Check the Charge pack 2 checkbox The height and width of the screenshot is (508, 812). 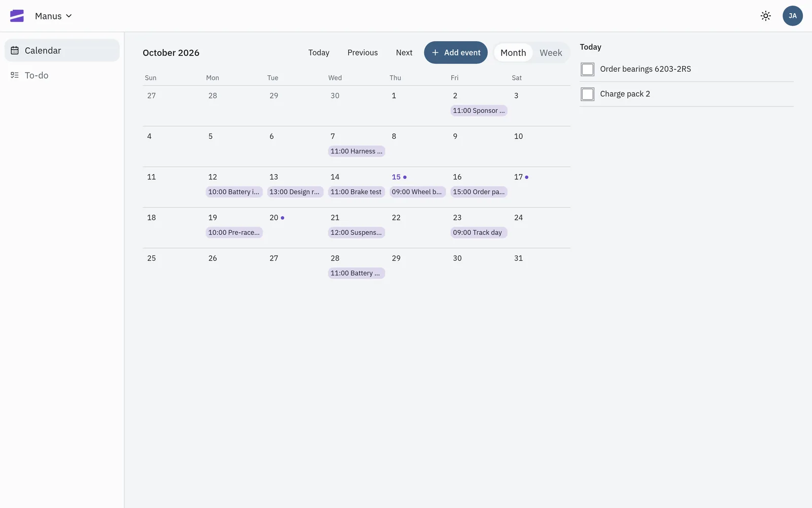coord(587,94)
